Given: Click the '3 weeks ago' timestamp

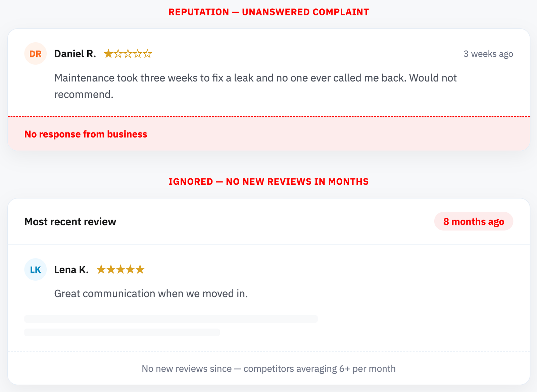Looking at the screenshot, I should click(x=488, y=54).
